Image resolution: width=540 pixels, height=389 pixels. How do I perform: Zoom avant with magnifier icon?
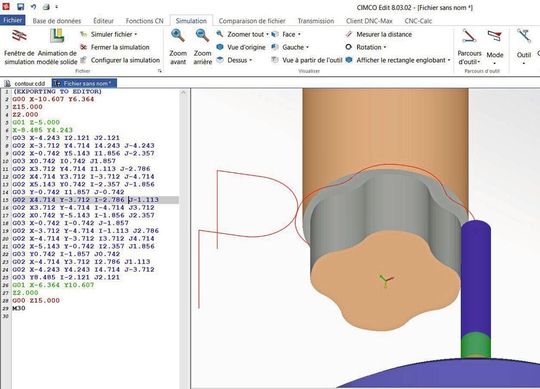pyautogui.click(x=178, y=47)
